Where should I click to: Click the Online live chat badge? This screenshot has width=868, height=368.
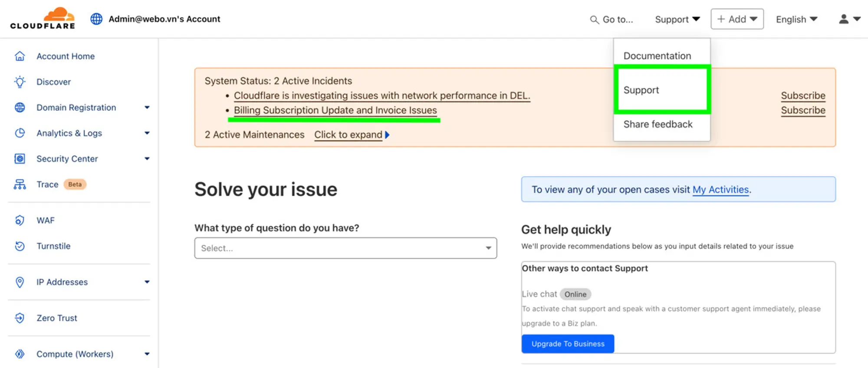[x=575, y=294]
